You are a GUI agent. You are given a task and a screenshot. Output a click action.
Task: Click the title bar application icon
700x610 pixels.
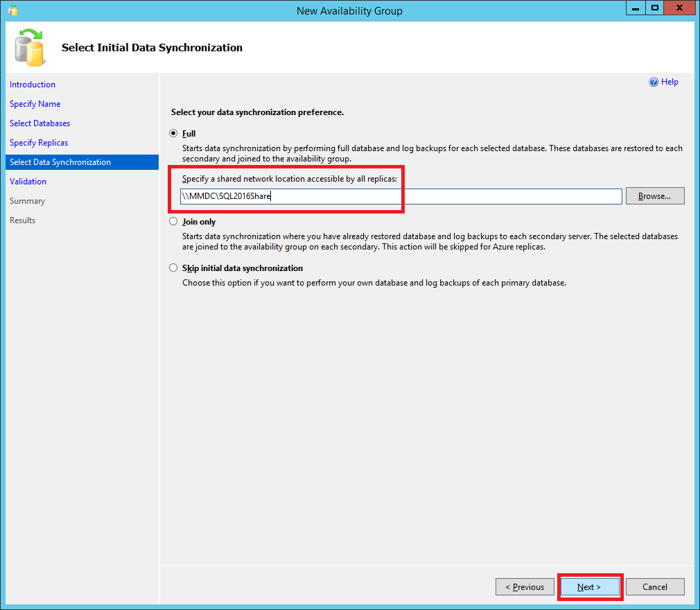point(12,10)
